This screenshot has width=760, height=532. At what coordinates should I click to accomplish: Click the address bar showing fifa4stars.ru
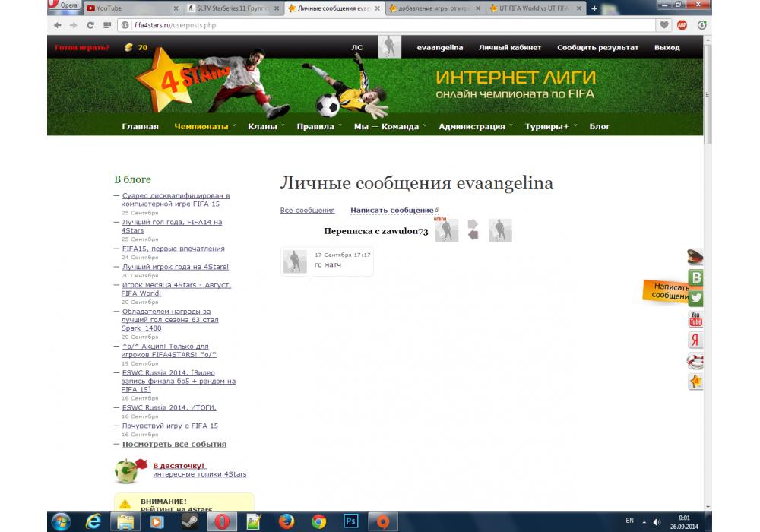pos(380,24)
